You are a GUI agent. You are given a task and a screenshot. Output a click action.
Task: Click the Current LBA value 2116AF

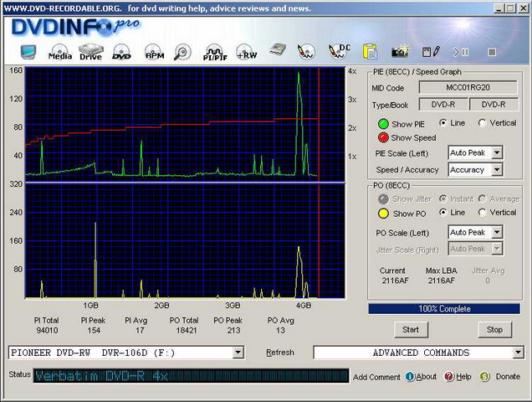(x=395, y=281)
